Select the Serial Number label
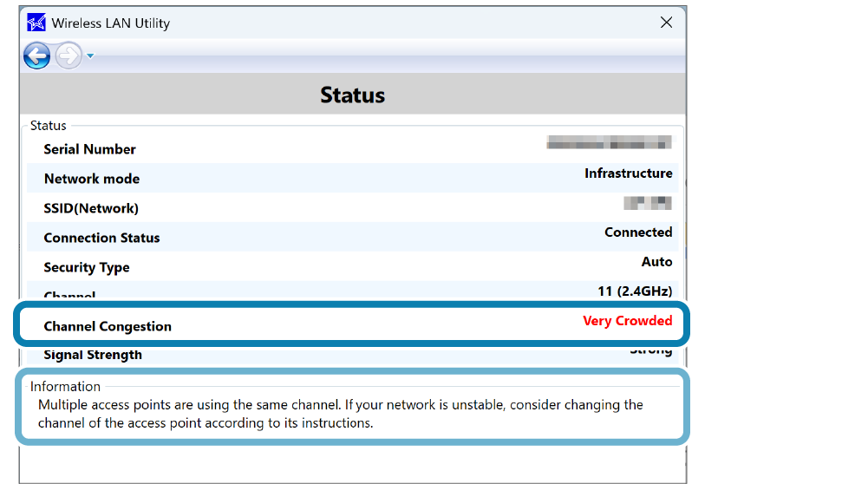The width and height of the screenshot is (868, 484). (x=89, y=149)
